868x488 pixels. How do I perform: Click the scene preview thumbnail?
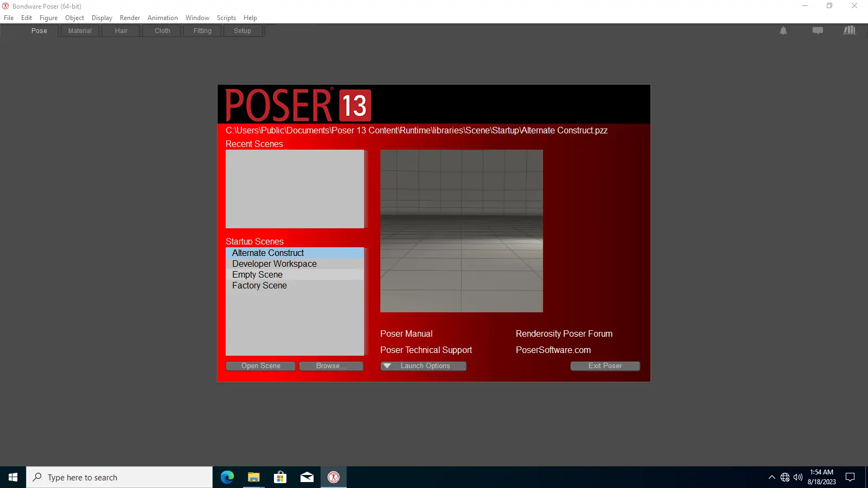click(x=462, y=231)
